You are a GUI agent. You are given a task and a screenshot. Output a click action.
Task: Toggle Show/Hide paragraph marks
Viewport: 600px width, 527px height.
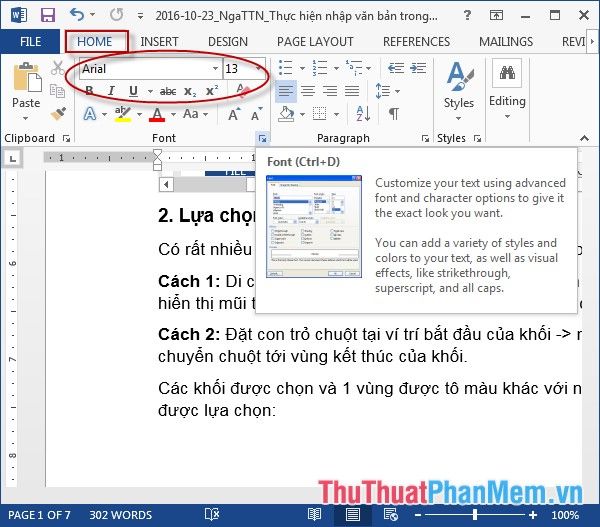coord(394,114)
